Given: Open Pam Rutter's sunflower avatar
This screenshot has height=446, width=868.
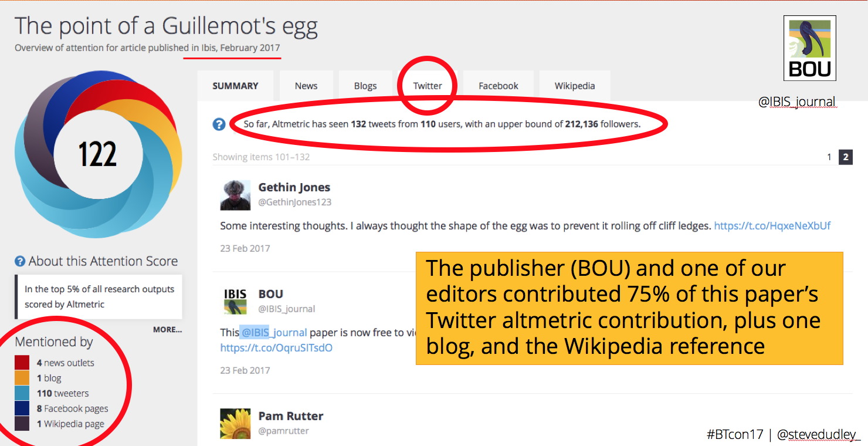Looking at the screenshot, I should 235,424.
